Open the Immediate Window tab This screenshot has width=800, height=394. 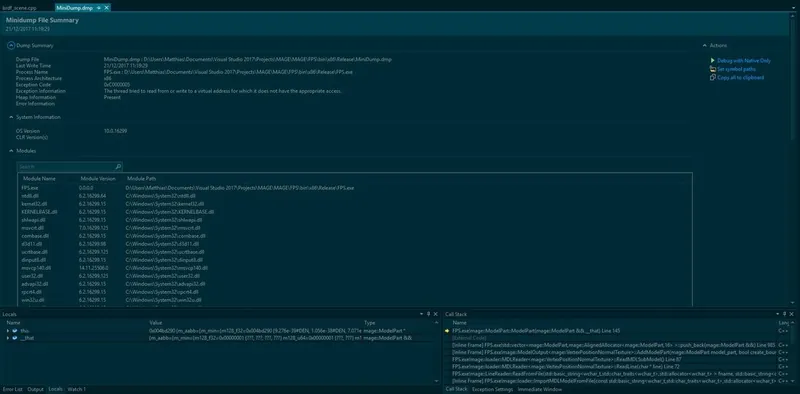(539, 389)
